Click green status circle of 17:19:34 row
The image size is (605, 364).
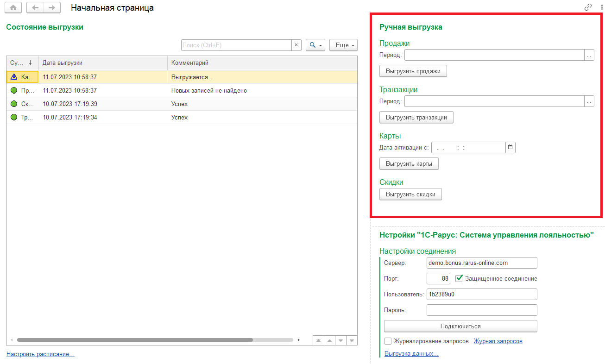(x=14, y=117)
